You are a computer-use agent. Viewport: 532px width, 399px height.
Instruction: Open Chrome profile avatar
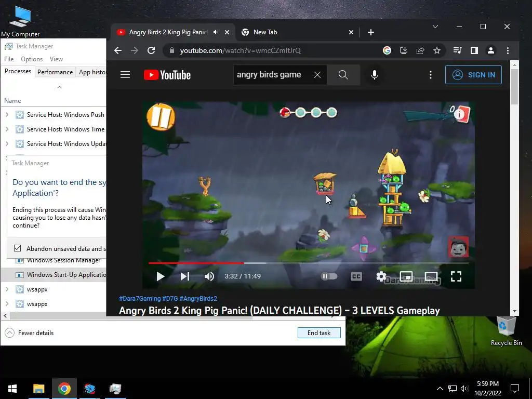click(x=490, y=50)
